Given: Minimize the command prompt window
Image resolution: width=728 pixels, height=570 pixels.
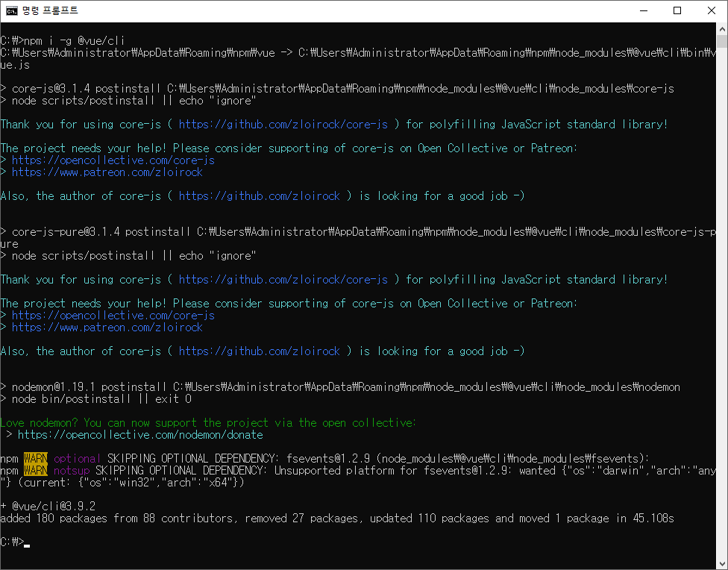Looking at the screenshot, I should (x=644, y=10).
